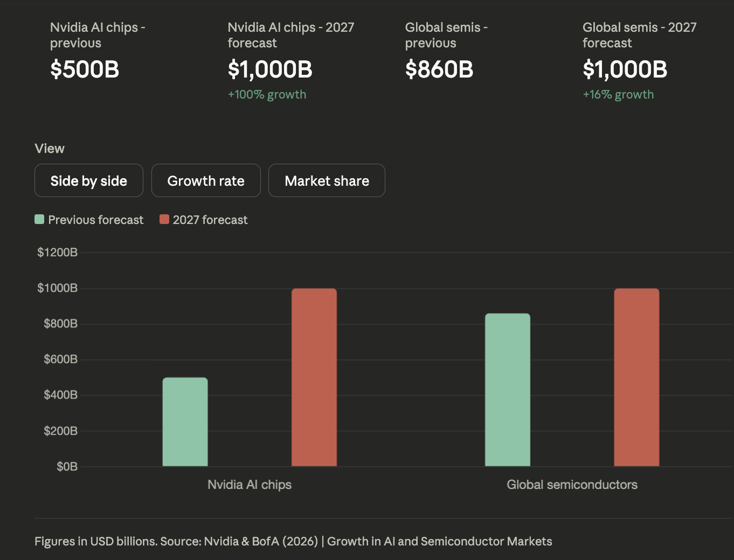This screenshot has width=734, height=560.
Task: Click the red Nvidia AI chips bar
Action: click(x=314, y=377)
